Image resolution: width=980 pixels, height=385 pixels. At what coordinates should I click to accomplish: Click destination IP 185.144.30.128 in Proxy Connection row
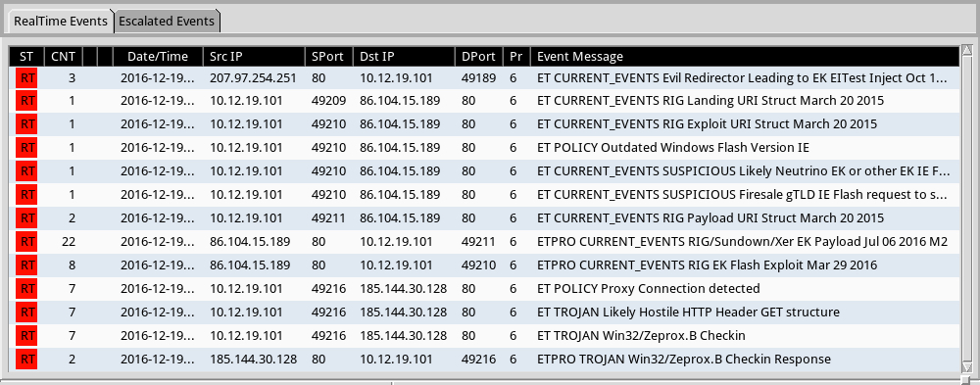[403, 289]
